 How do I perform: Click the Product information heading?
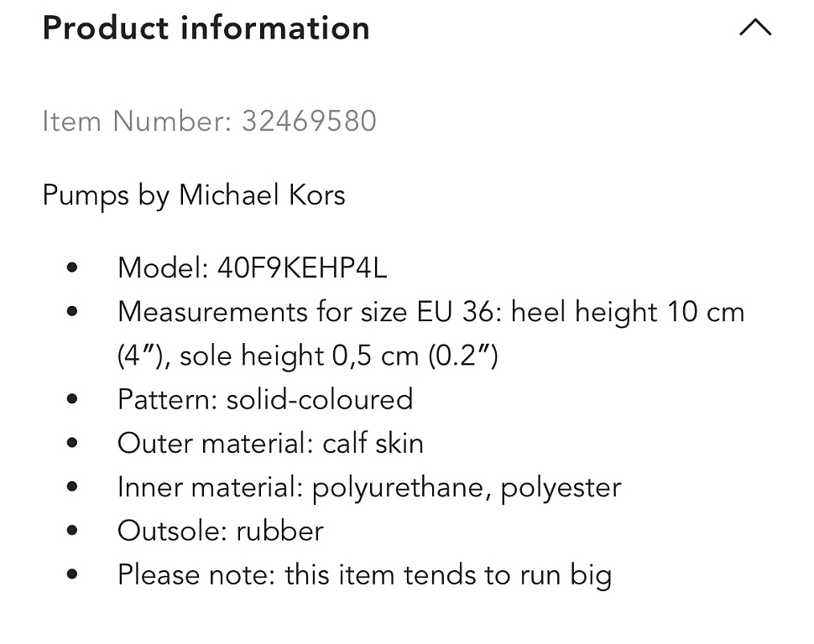(x=206, y=28)
